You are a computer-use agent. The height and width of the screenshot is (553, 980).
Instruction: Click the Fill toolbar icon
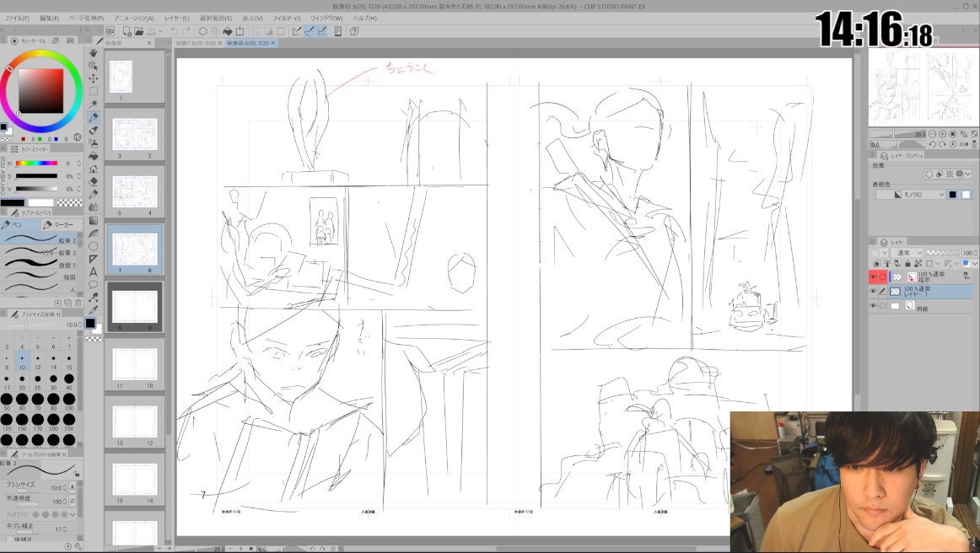(228, 30)
